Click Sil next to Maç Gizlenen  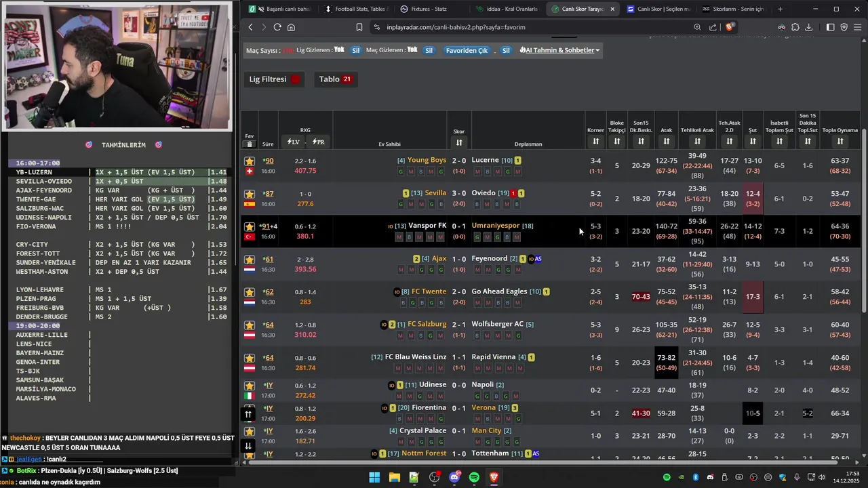429,50
